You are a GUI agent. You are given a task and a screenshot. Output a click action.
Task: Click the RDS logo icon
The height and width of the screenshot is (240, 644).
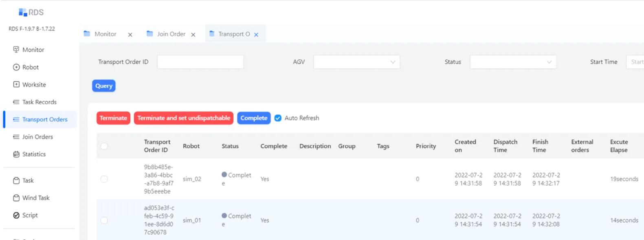point(23,13)
